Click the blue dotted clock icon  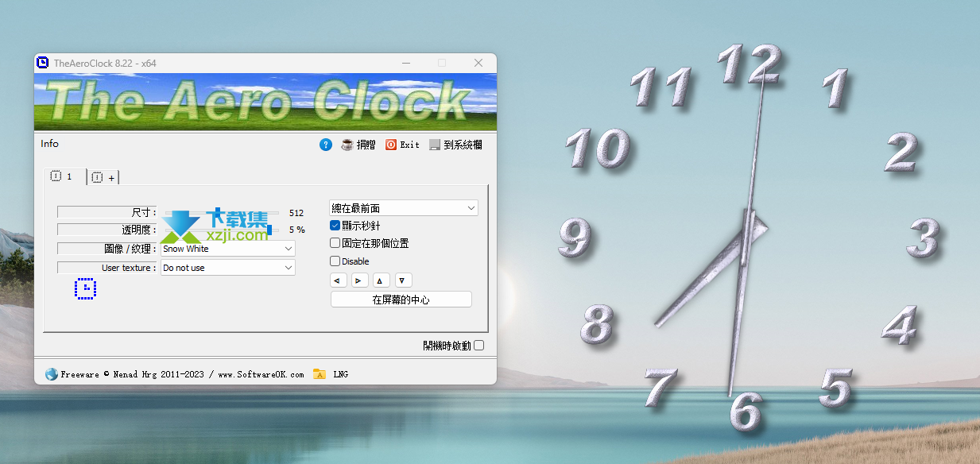[x=85, y=288]
